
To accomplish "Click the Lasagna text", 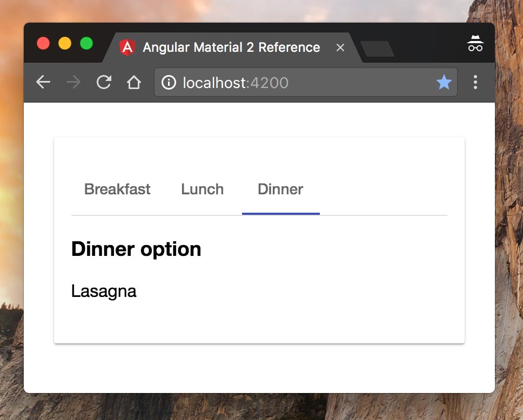I will pos(104,292).
